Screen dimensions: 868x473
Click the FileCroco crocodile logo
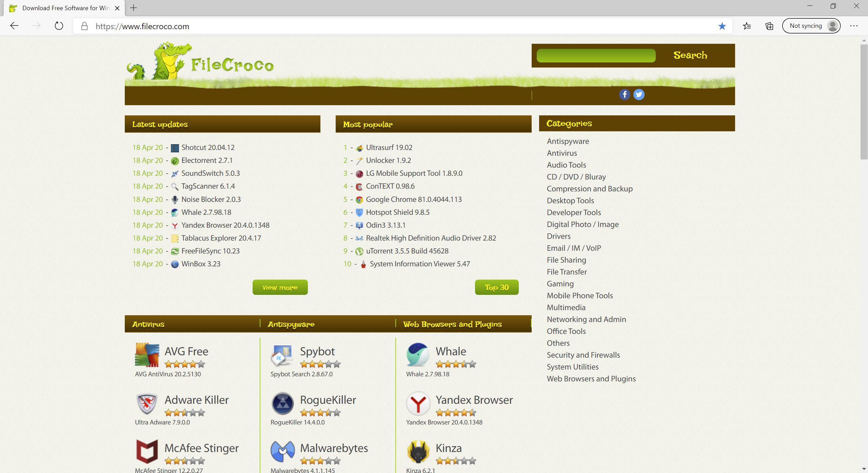click(x=200, y=61)
